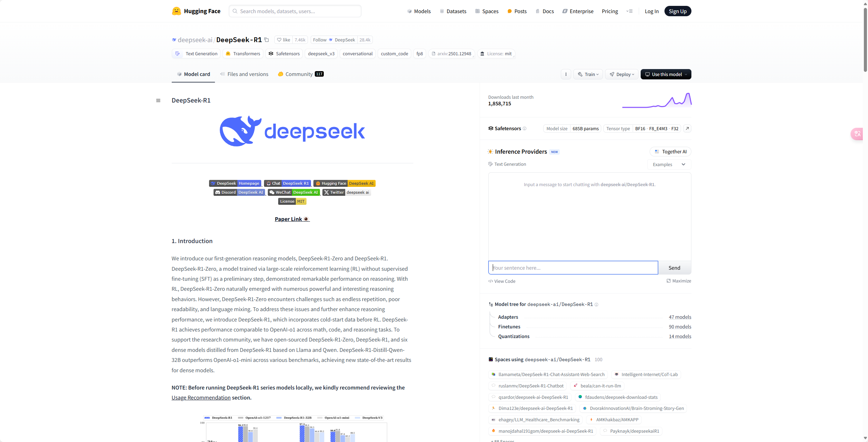Click the copy model name icon
Viewport: 868px width, 442px height.
tap(266, 40)
